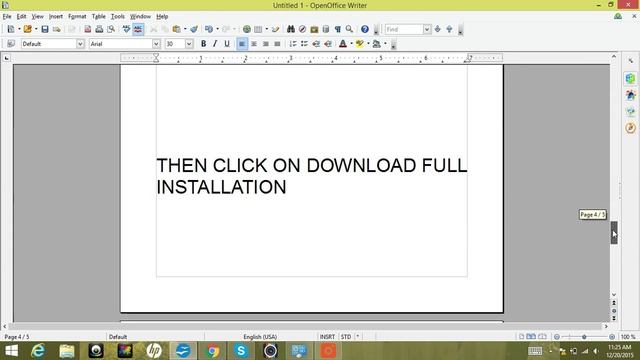Open the Navigator compass icon in toolbar
The width and height of the screenshot is (640, 360).
coord(302,29)
